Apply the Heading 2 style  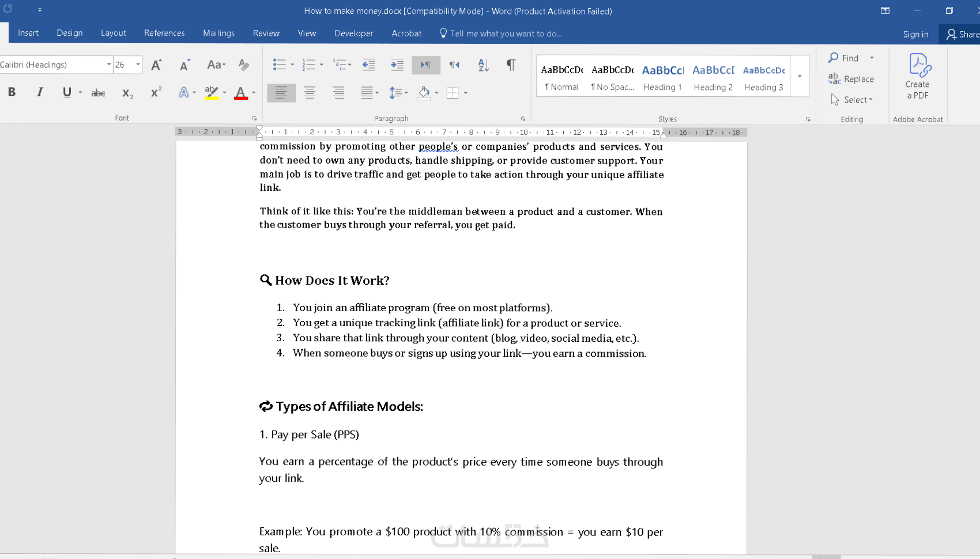pos(713,77)
